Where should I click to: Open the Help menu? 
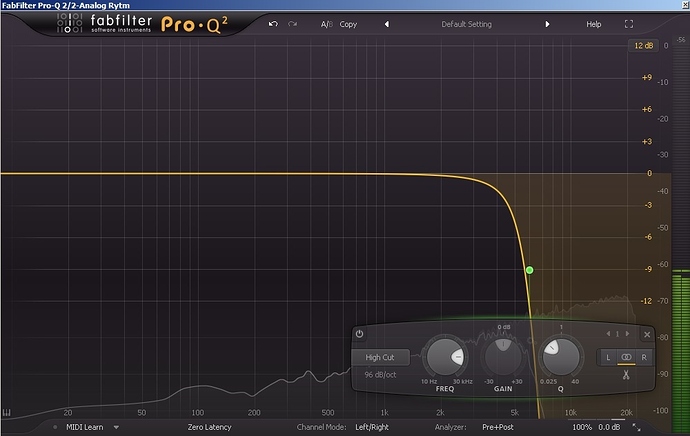click(x=593, y=24)
